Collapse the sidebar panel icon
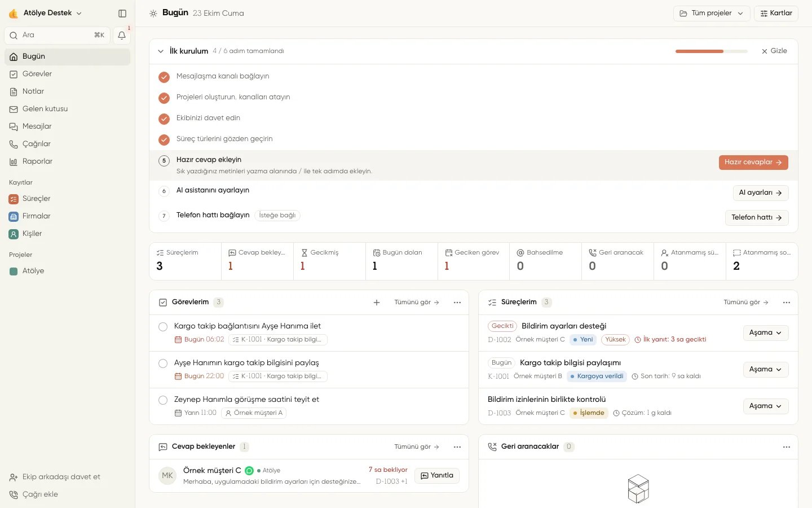Screen dimensions: 812x508 tap(122, 13)
